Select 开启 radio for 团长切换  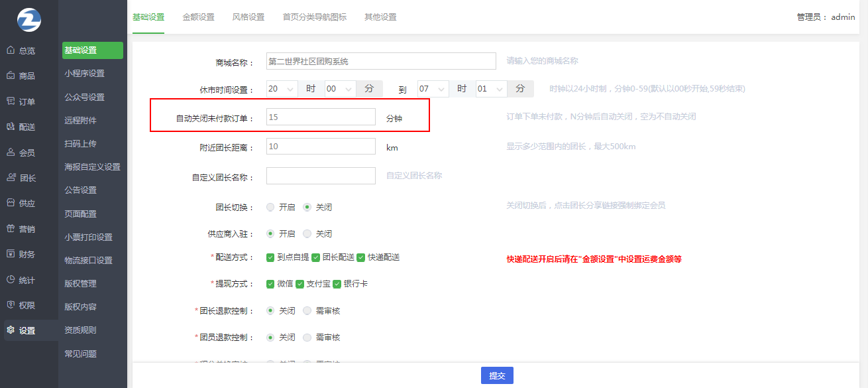point(270,207)
